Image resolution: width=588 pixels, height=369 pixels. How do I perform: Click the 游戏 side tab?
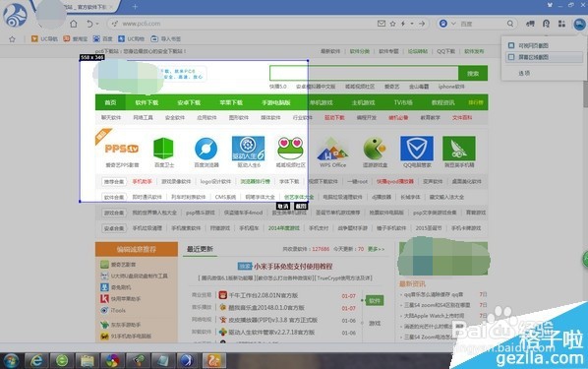[x=375, y=323]
